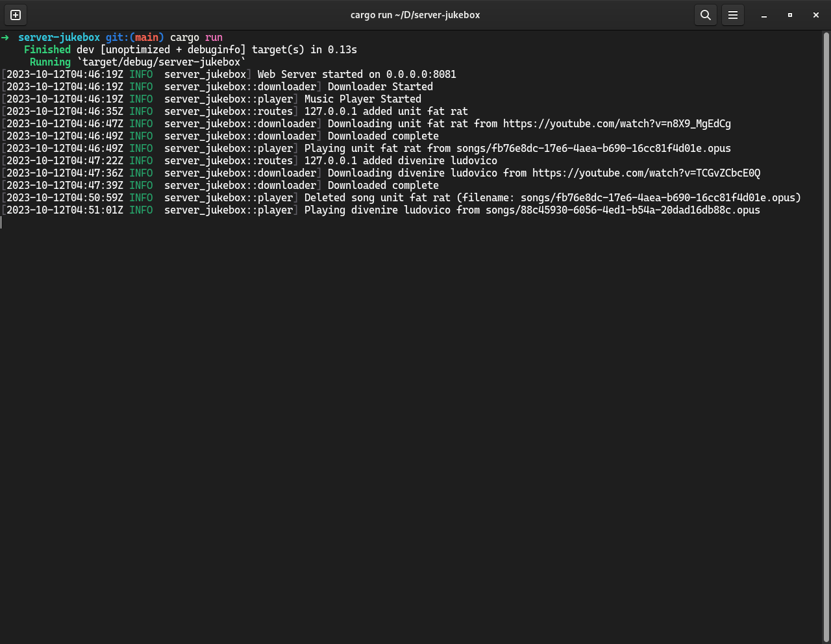Click 'server_jukebox::player' on the Music Player line

pyautogui.click(x=229, y=99)
